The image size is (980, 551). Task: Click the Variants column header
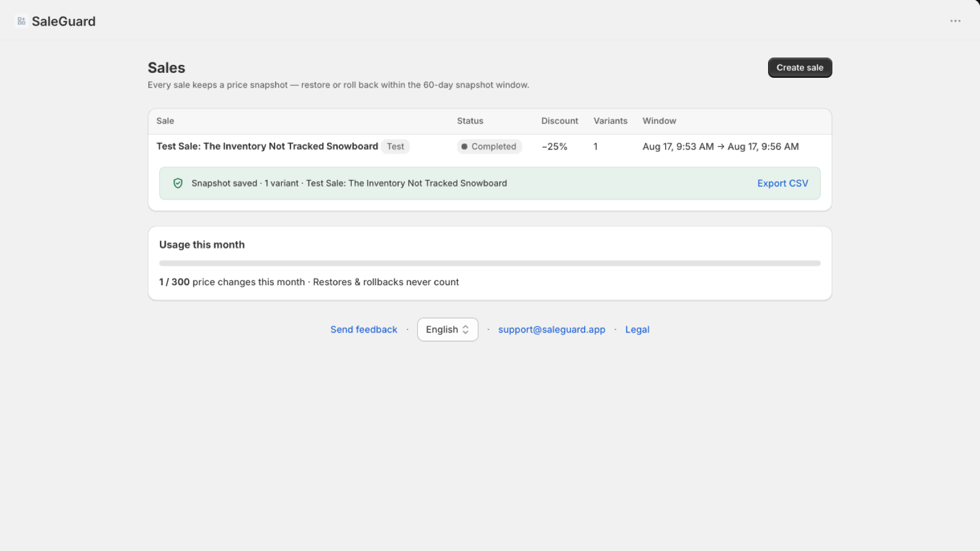[611, 121]
